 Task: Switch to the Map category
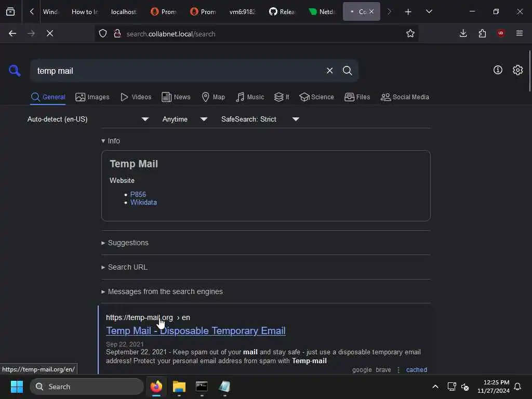[x=214, y=97]
